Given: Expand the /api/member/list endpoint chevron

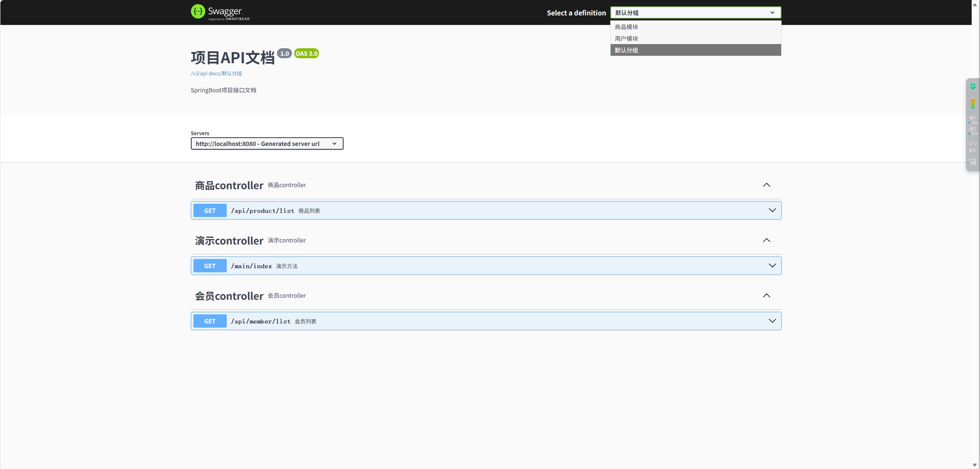Looking at the screenshot, I should pyautogui.click(x=772, y=321).
